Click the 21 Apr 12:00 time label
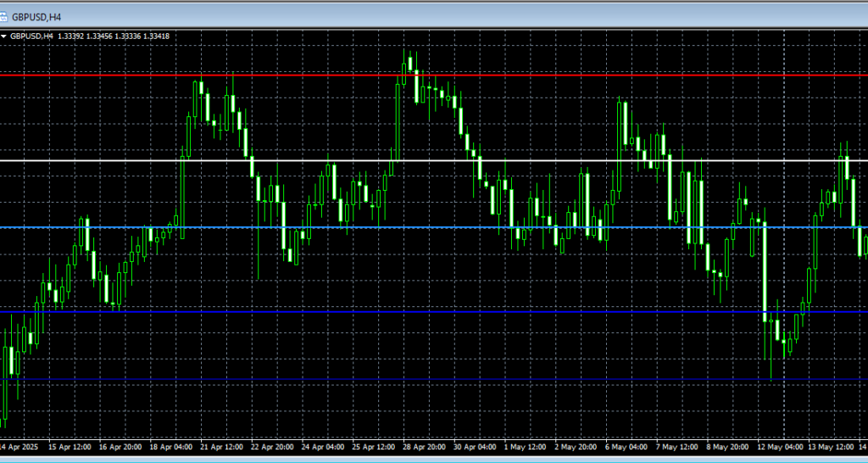The height and width of the screenshot is (463, 868). [221, 447]
